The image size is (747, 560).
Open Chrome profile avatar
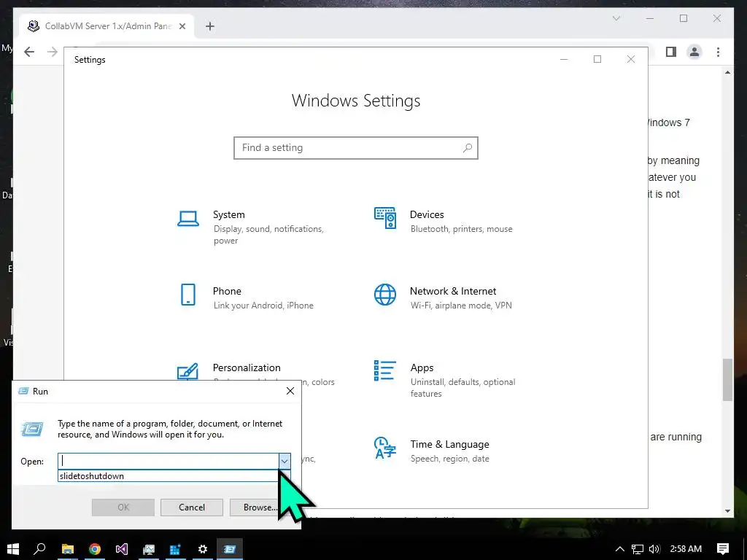point(694,52)
